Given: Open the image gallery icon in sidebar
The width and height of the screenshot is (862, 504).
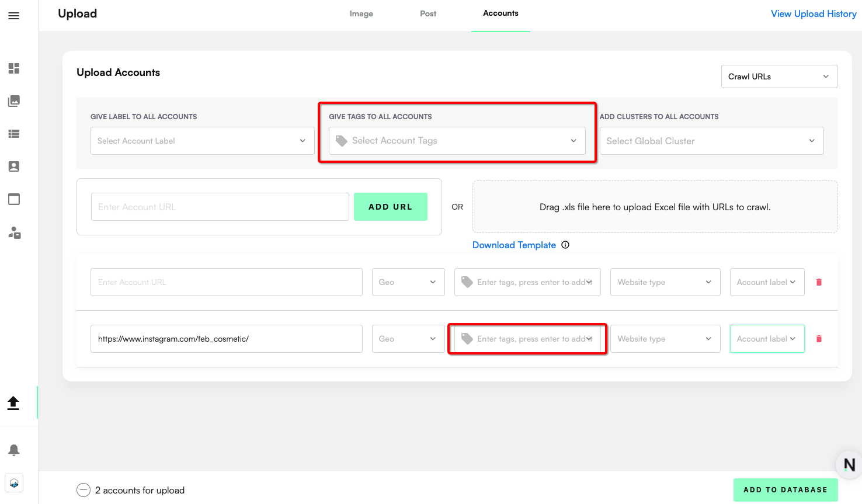Looking at the screenshot, I should click(14, 101).
